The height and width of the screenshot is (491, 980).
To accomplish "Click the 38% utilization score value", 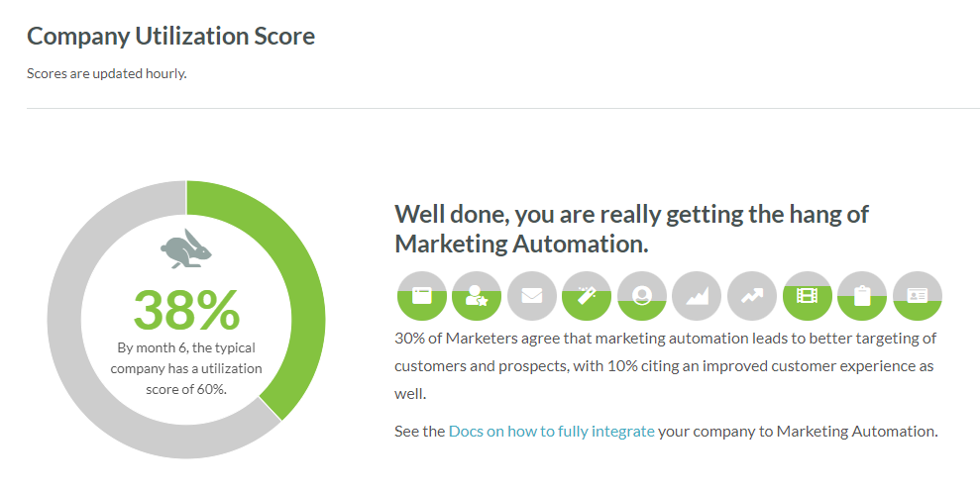I will click(186, 310).
